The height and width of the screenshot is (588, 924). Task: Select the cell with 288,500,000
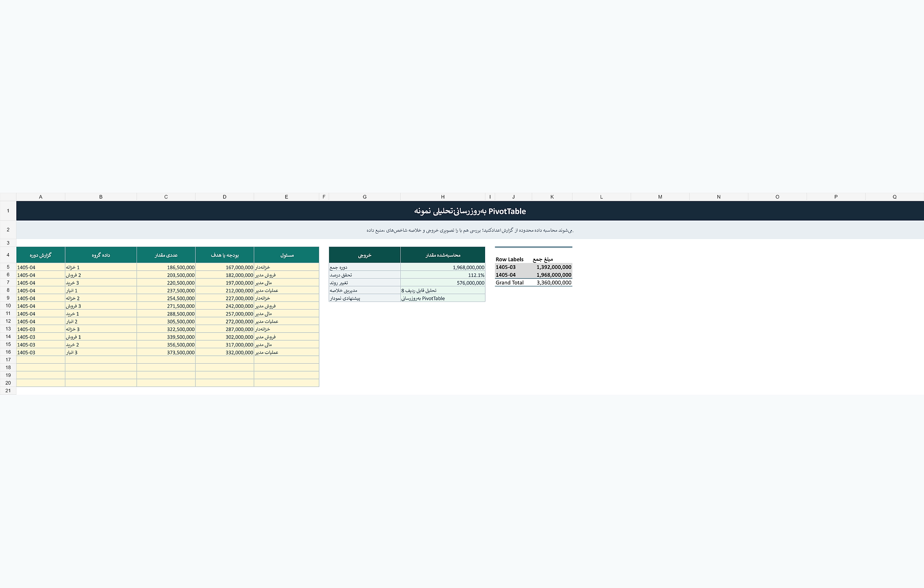point(166,314)
